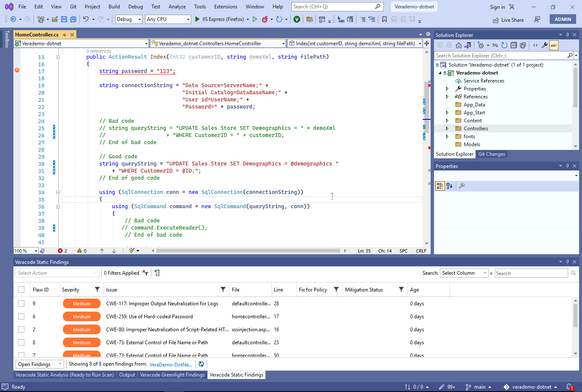The image size is (582, 392).
Task: Click Show All Files icon in Solution Explorer
Action: pyautogui.click(x=523, y=45)
